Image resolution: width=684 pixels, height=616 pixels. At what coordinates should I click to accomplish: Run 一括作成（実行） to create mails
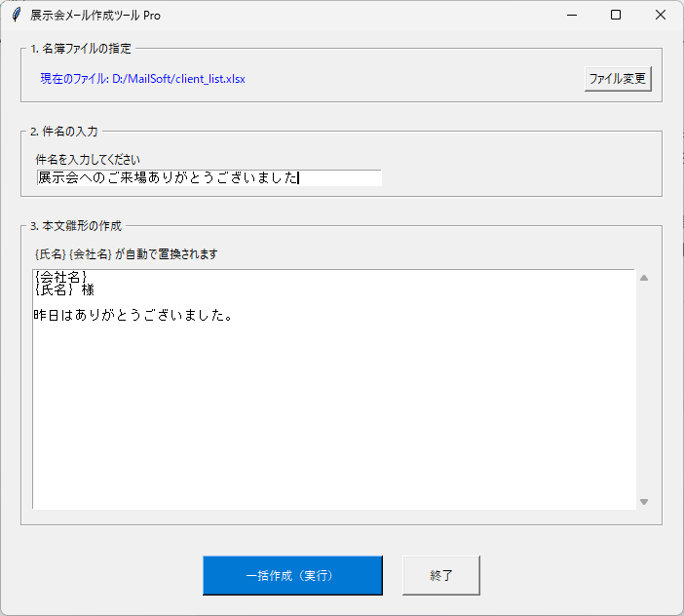coord(292,575)
